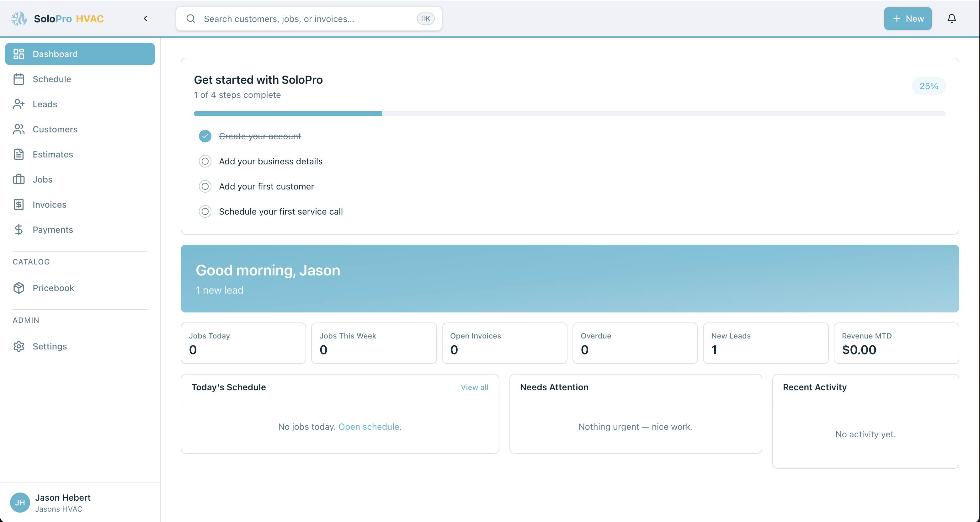This screenshot has width=980, height=522.
Task: Open the New creation menu button
Action: (908, 19)
